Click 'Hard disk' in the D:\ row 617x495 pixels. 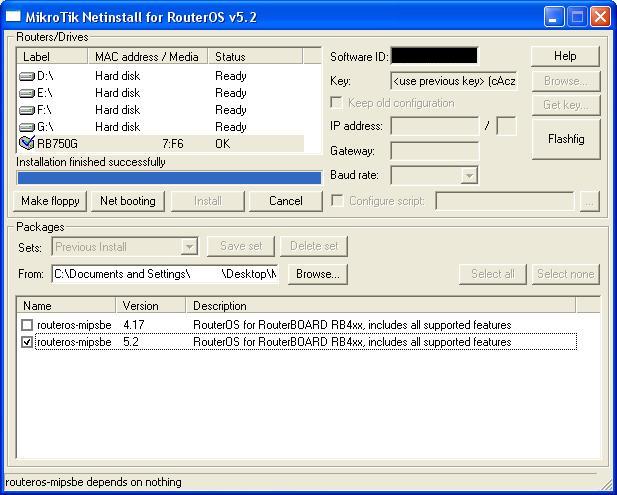click(x=117, y=76)
